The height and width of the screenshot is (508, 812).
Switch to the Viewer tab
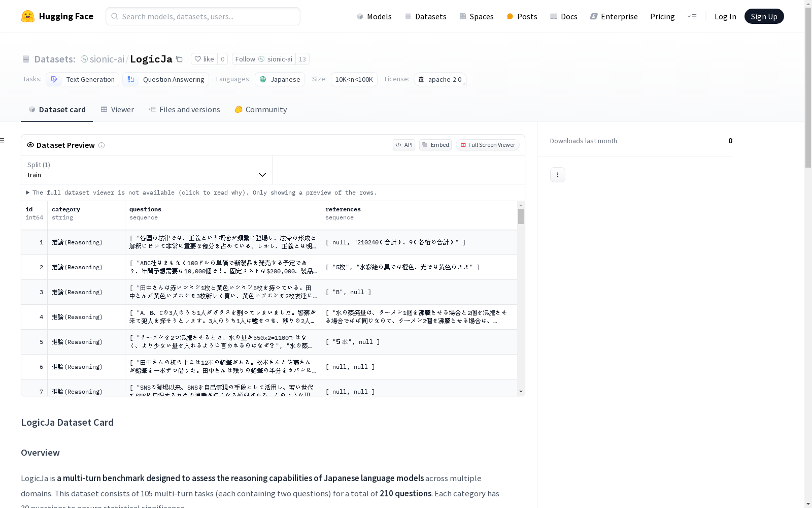[x=117, y=110]
